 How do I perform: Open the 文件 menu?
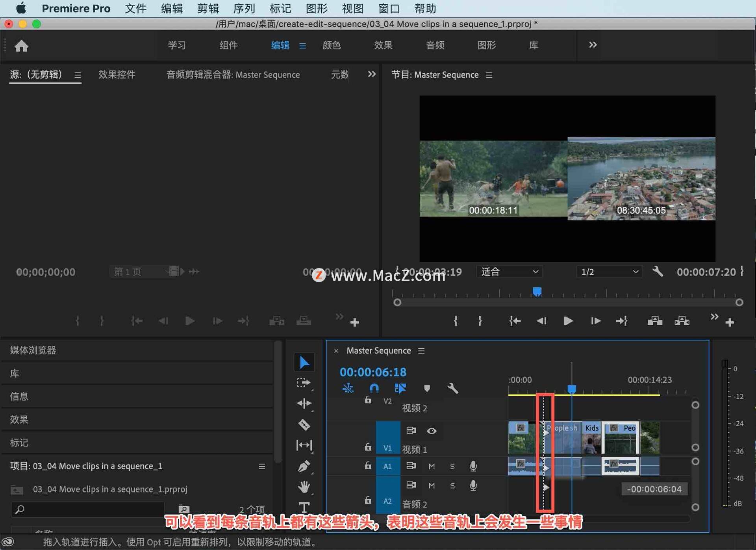(x=135, y=8)
